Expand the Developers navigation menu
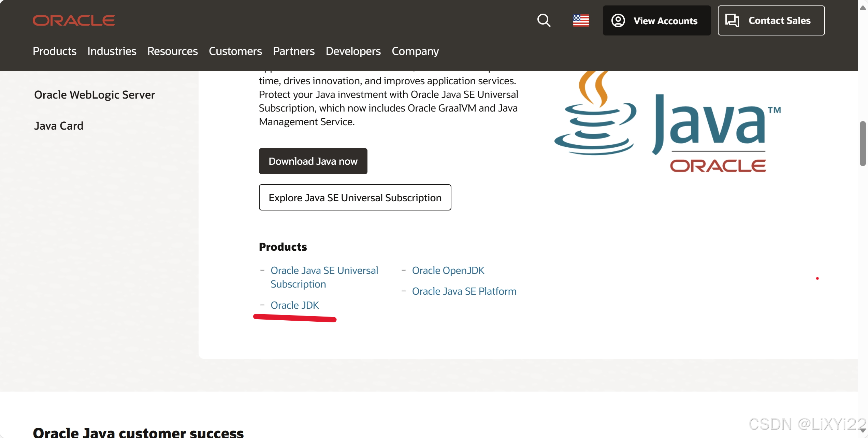This screenshot has width=868, height=438. pyautogui.click(x=353, y=51)
